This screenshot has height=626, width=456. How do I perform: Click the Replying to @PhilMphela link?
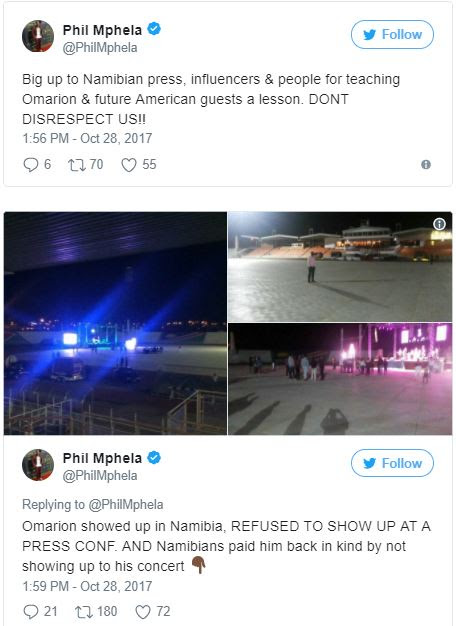pyautogui.click(x=93, y=505)
